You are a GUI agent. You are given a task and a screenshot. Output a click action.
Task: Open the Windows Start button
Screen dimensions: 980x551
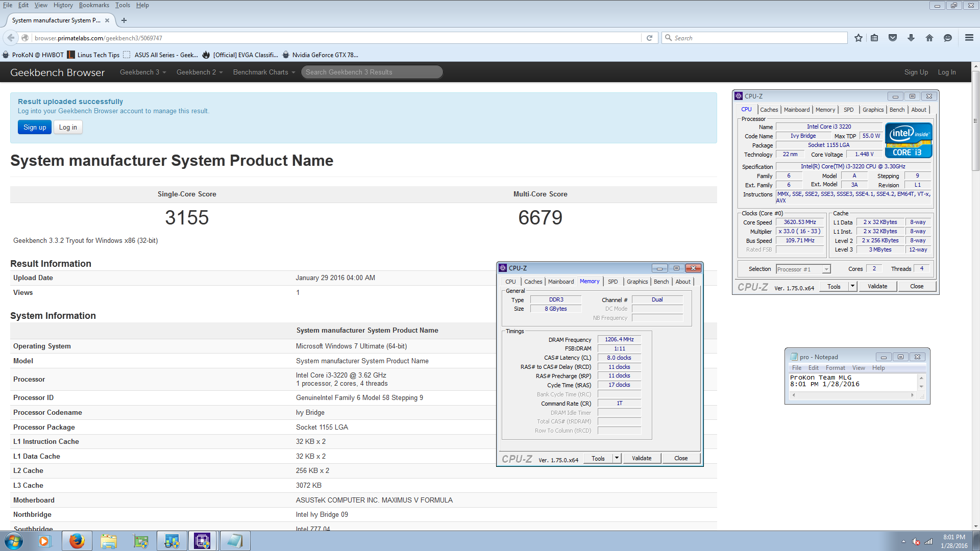coord(14,541)
